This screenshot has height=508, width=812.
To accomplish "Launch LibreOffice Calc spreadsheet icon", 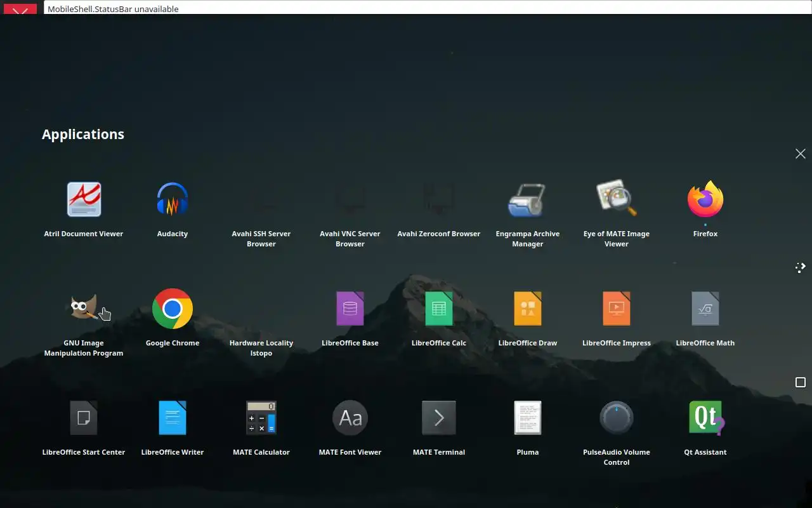I will 439,309.
